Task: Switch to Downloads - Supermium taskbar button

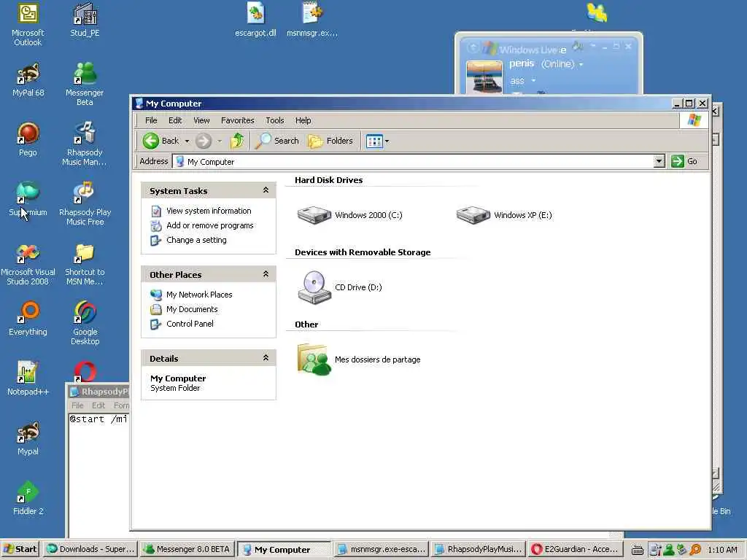Action: click(x=90, y=549)
